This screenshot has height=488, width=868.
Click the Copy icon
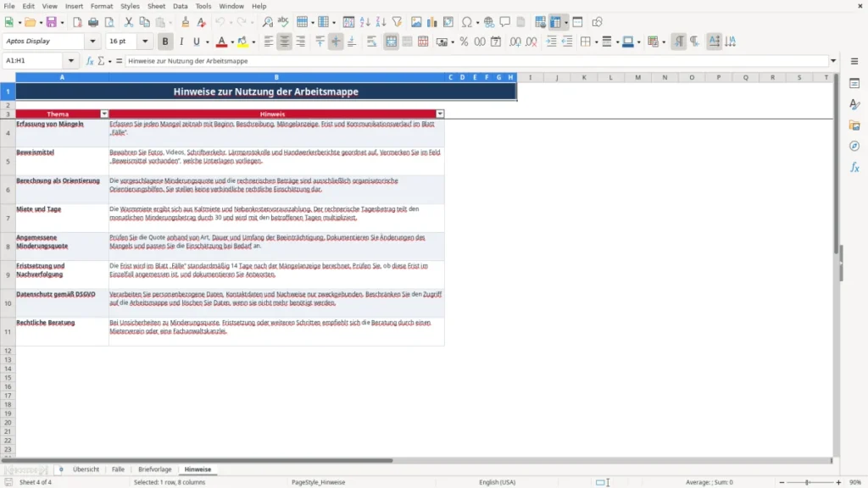144,22
